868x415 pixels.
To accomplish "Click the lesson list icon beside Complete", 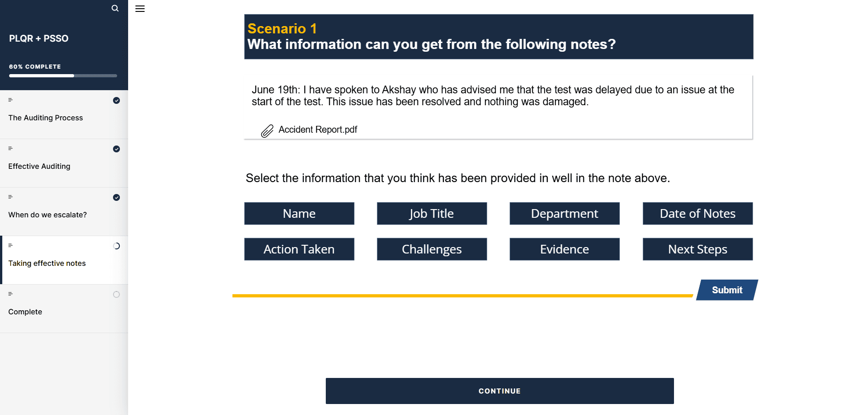I will point(10,294).
